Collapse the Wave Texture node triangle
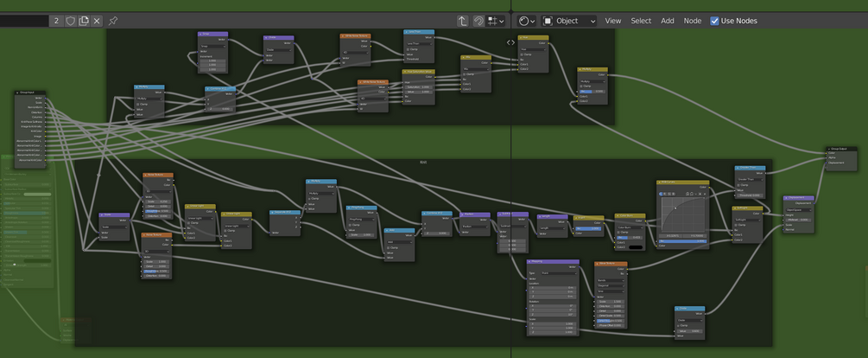The width and height of the screenshot is (868, 358). [x=598, y=264]
